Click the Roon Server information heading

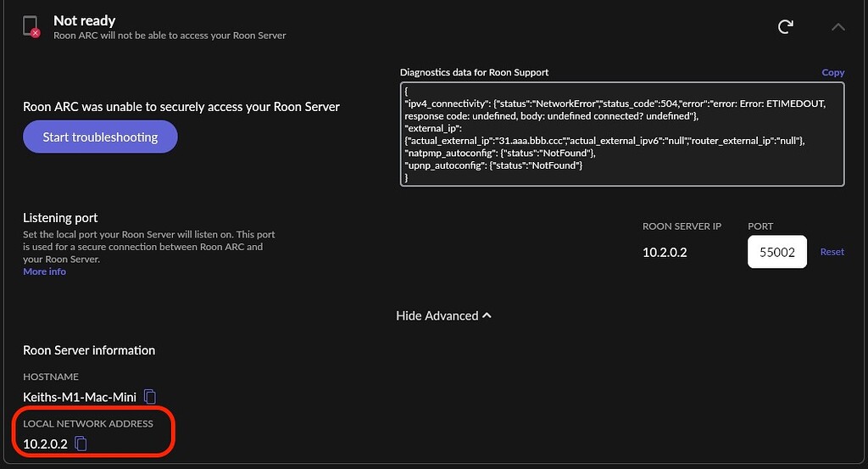[89, 350]
